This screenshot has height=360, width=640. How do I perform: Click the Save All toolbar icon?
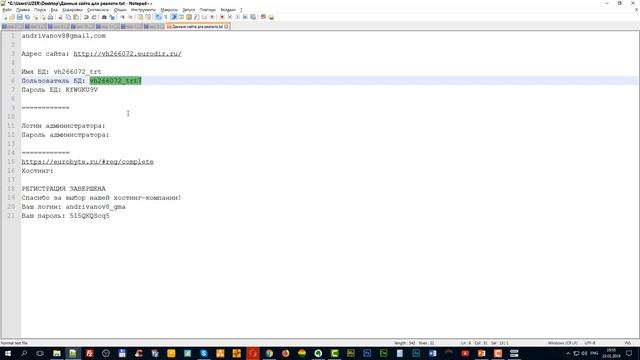27,17
